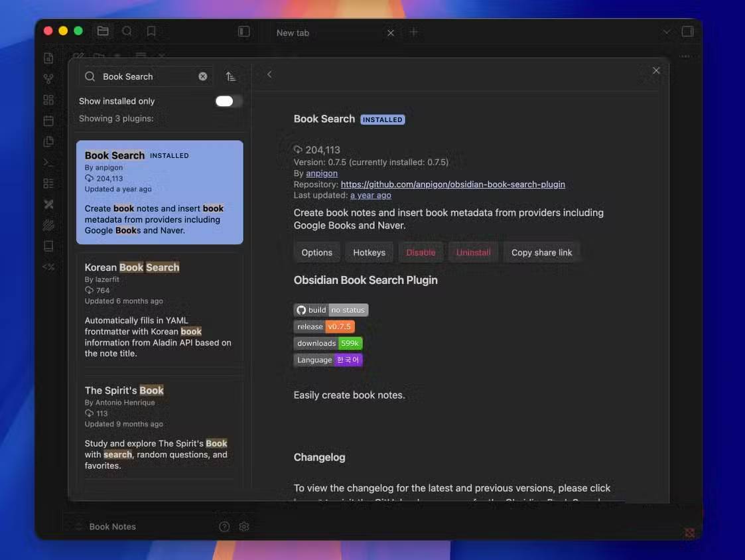Click 'By lazerfit' author text
Screen dimensions: 745x560
[102, 279]
